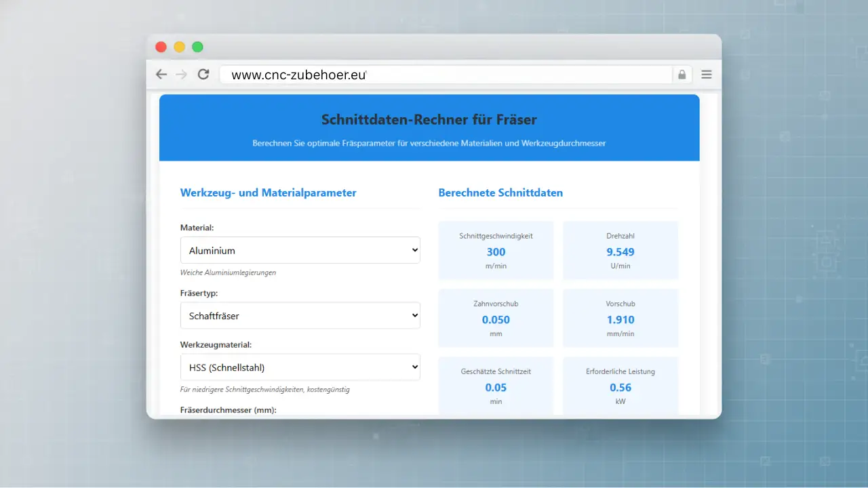Click the Schnittgeschwindigkeit value 300
This screenshot has height=488, width=868.
496,252
